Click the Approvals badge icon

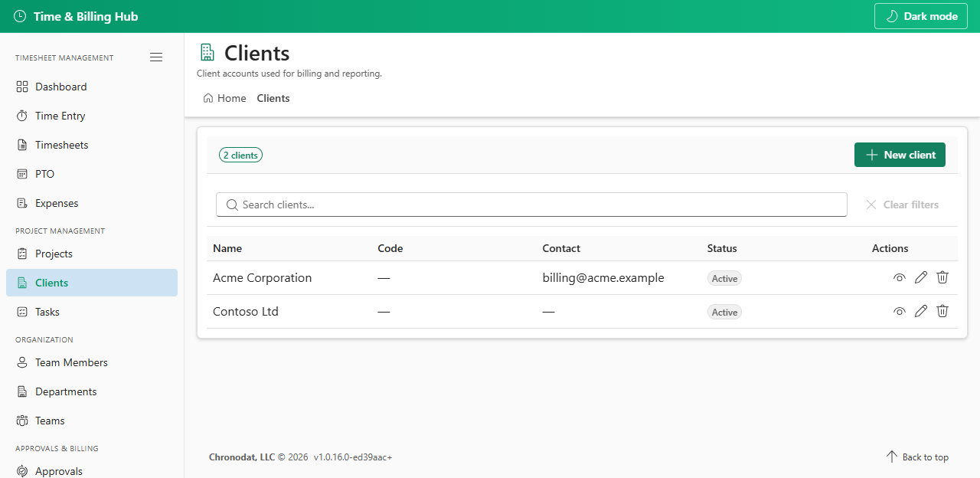tap(22, 471)
